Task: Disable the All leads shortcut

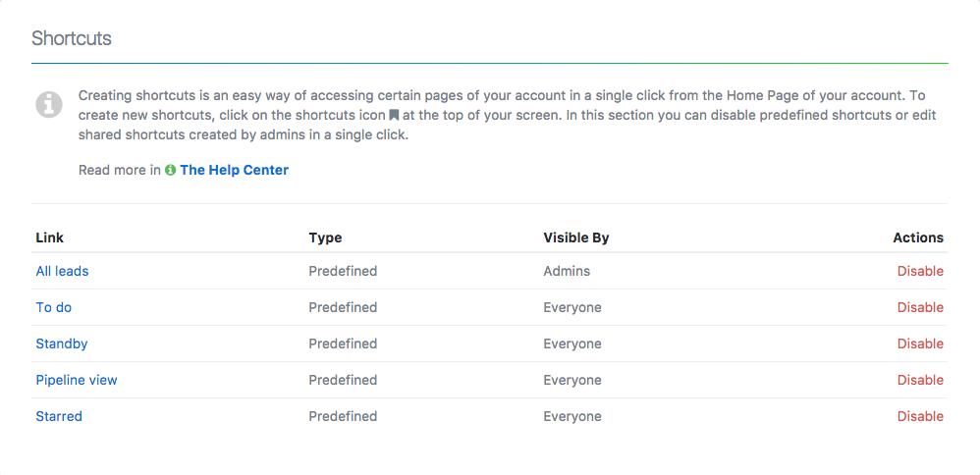Action: [x=920, y=271]
